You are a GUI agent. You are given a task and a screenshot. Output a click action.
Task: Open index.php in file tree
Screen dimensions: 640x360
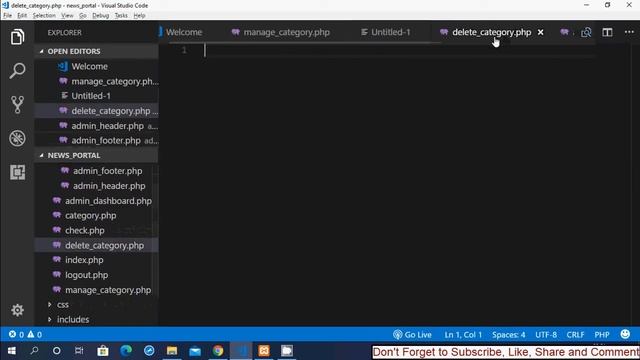pyautogui.click(x=84, y=260)
